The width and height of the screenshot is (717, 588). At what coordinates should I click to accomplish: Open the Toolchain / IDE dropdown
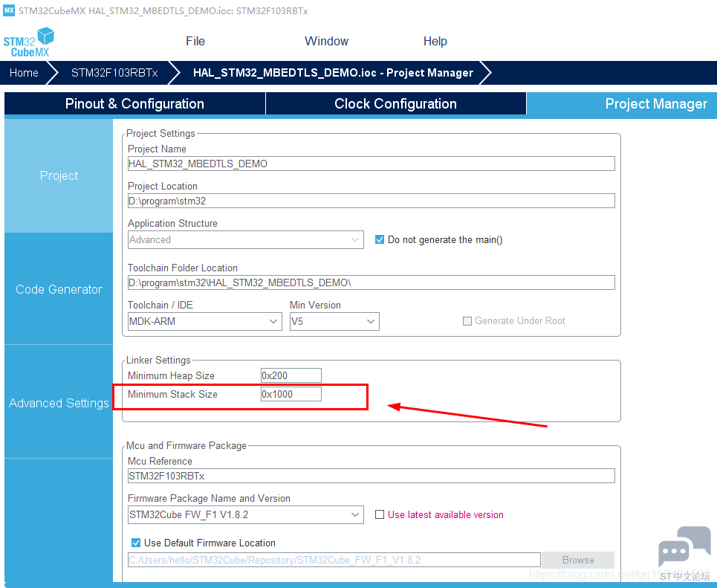(205, 321)
